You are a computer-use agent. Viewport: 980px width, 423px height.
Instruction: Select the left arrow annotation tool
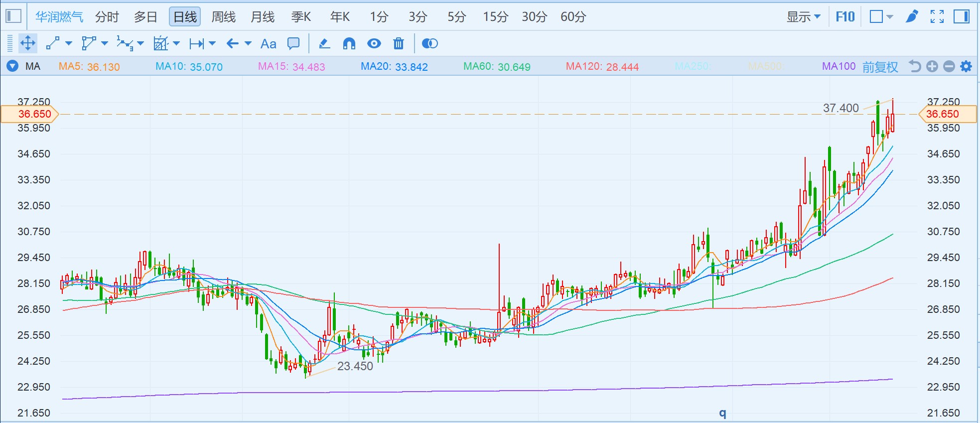(233, 43)
